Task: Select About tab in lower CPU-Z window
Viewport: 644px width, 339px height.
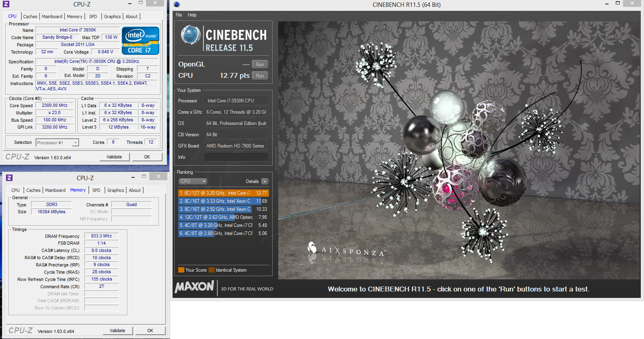Action: click(x=135, y=190)
